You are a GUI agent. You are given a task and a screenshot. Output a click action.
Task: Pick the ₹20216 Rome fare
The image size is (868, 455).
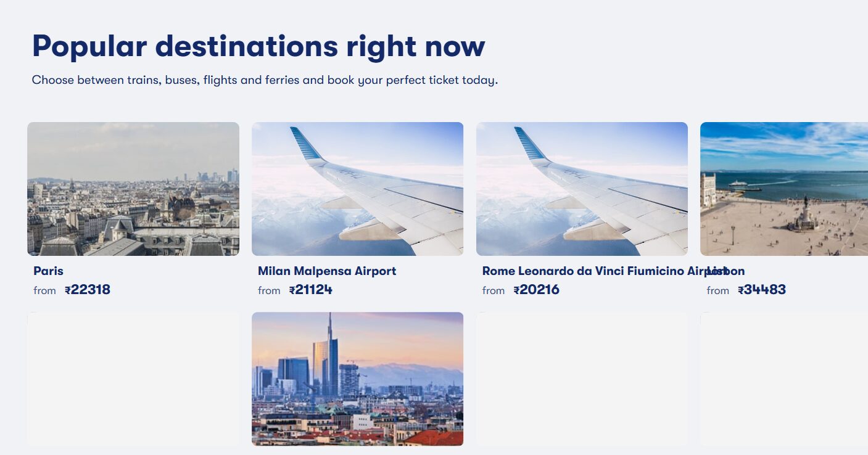pos(536,290)
